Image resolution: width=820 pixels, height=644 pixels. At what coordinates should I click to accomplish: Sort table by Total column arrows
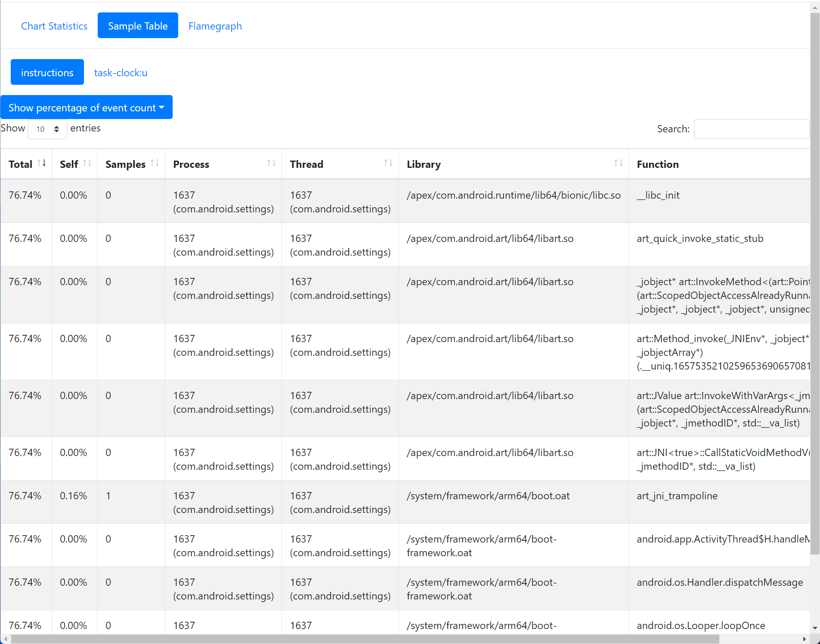(x=42, y=163)
